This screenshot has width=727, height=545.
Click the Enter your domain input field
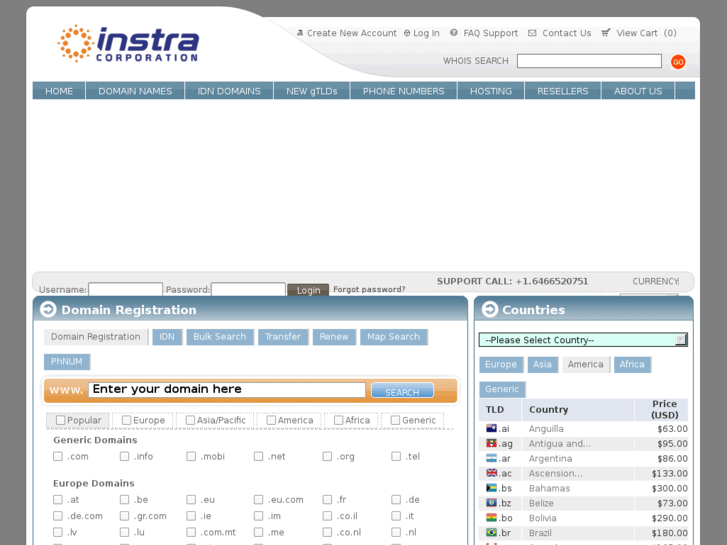226,390
